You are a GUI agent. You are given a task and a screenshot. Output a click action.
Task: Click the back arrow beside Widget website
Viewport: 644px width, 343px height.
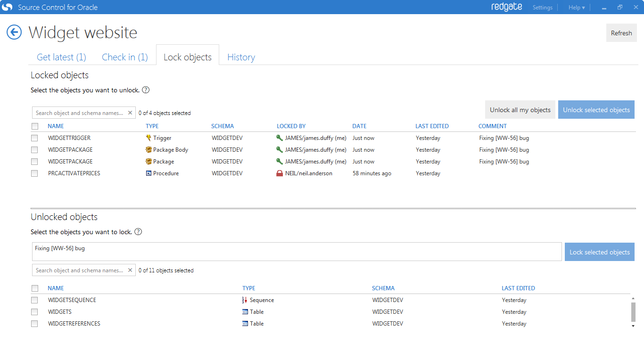click(14, 33)
